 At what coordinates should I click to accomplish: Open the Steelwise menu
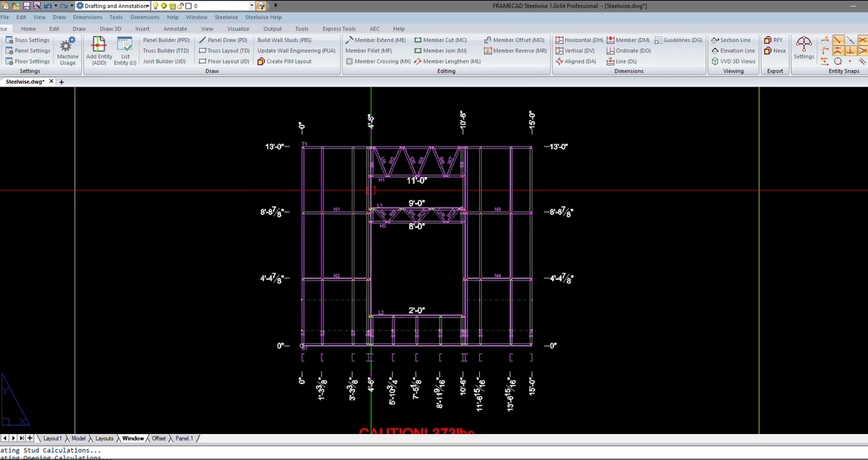[227, 17]
